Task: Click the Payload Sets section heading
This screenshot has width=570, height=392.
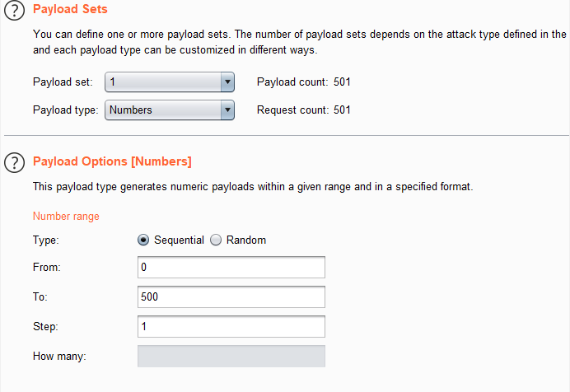Action: click(70, 10)
